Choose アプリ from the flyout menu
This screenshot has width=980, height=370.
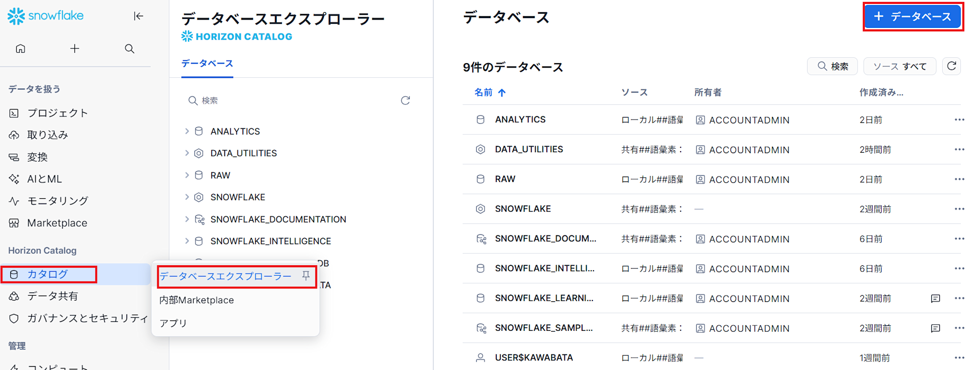pos(173,323)
